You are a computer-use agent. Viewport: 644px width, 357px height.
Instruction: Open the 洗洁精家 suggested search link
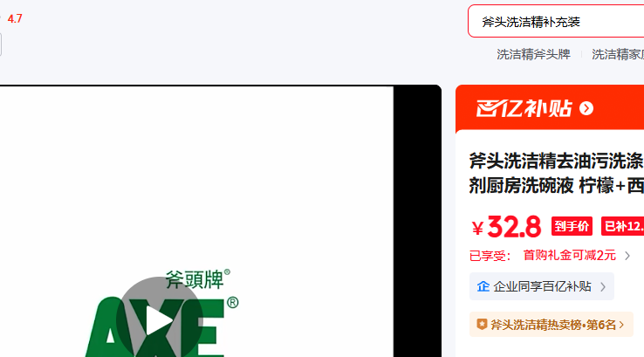(x=618, y=54)
